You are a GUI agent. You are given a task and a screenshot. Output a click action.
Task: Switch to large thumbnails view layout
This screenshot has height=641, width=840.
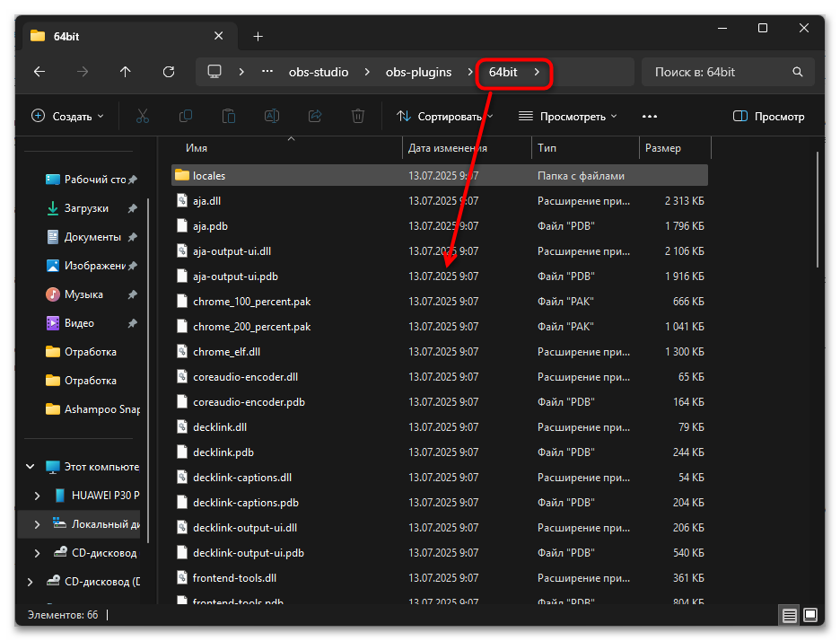(809, 616)
